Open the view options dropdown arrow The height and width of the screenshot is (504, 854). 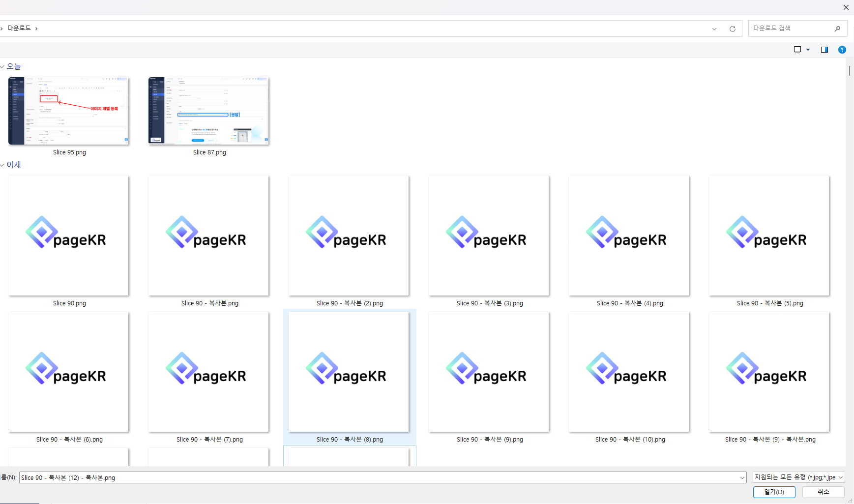pos(808,50)
